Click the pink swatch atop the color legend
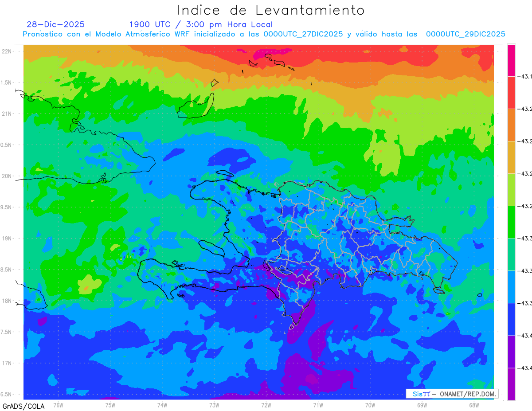Screen dimensions: 532x411 pyautogui.click(x=511, y=60)
